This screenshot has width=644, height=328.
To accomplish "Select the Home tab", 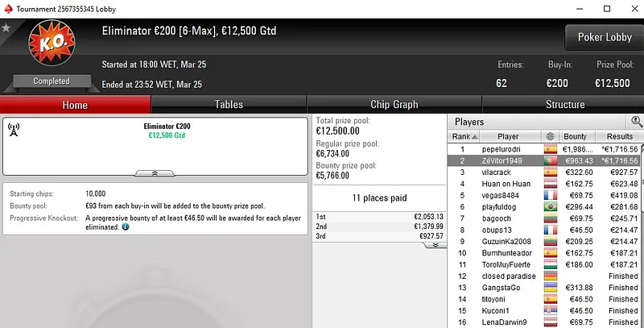I will 75,105.
